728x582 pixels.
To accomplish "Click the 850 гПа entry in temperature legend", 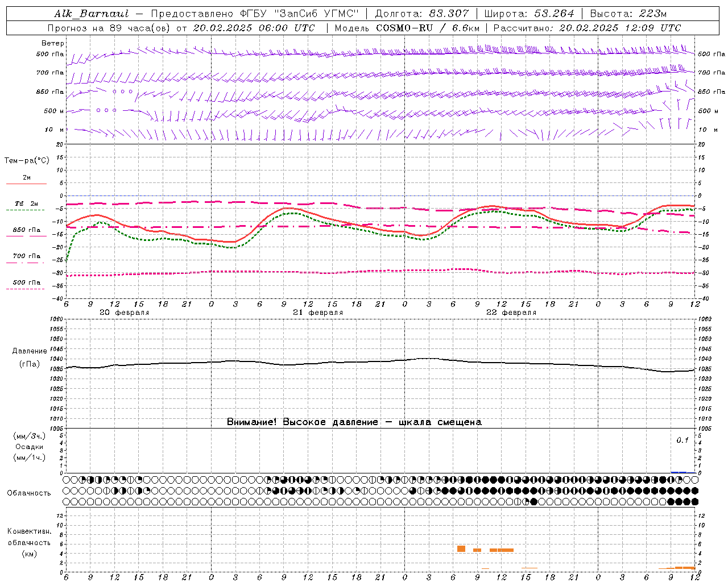I will tap(26, 232).
